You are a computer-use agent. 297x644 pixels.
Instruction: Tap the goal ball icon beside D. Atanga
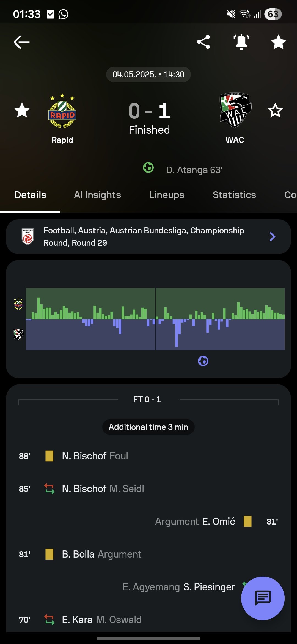[148, 168]
